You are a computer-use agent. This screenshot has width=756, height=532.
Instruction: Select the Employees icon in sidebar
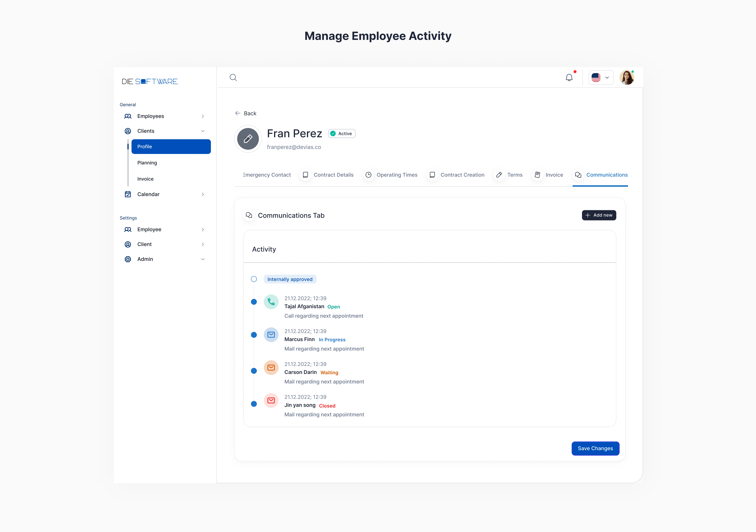128,116
